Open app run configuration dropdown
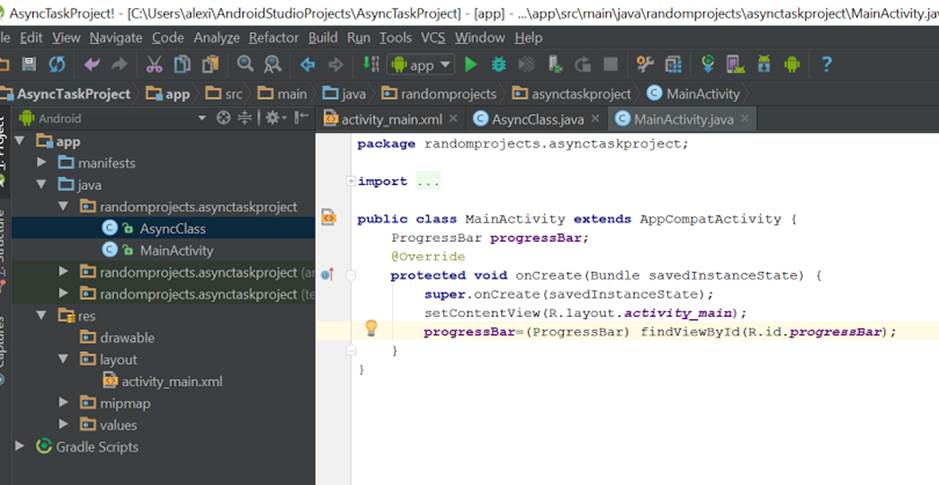The width and height of the screenshot is (939, 485). point(422,65)
